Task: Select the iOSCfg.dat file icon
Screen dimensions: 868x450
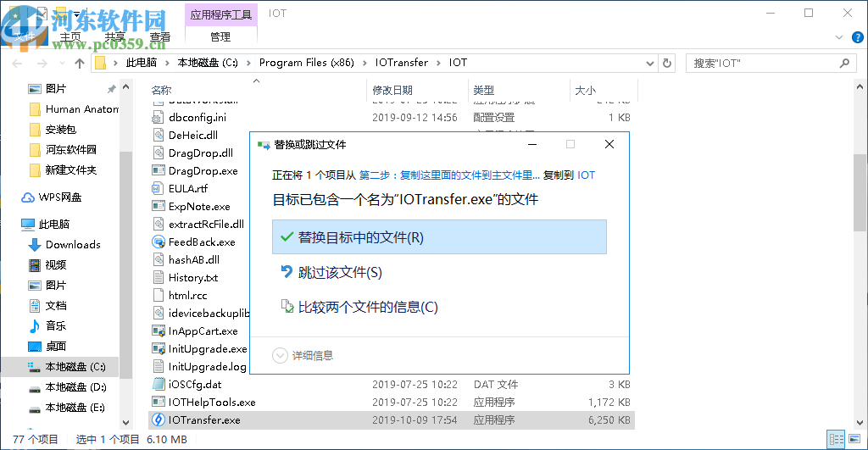Action: [159, 384]
